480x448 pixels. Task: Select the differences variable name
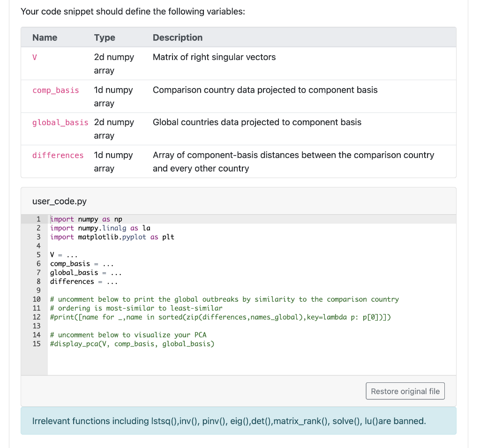58,155
